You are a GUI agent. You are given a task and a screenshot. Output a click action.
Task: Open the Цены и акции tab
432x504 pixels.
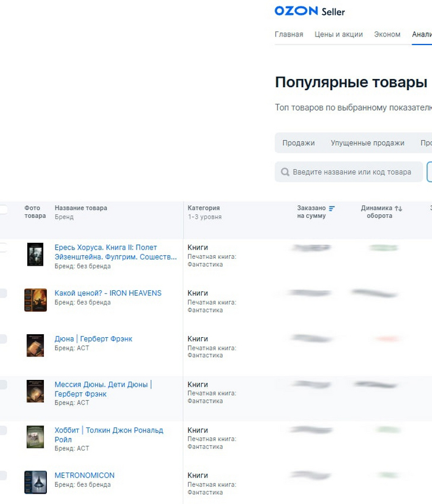click(339, 35)
